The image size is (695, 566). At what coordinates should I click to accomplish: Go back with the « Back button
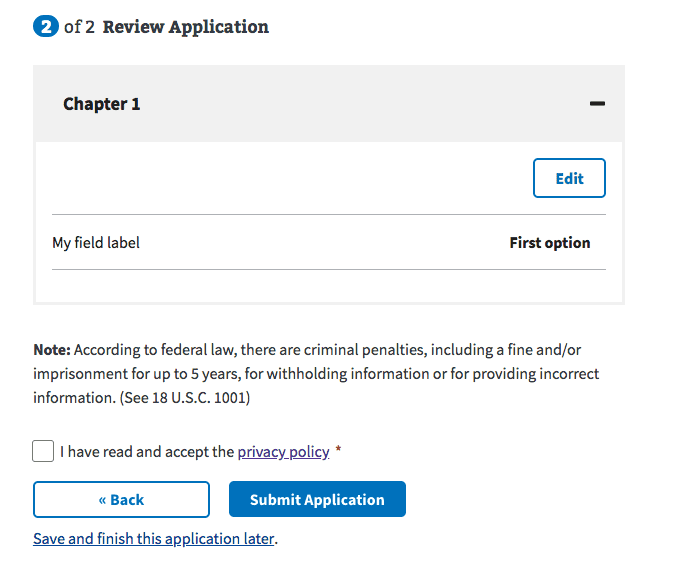pyautogui.click(x=121, y=500)
